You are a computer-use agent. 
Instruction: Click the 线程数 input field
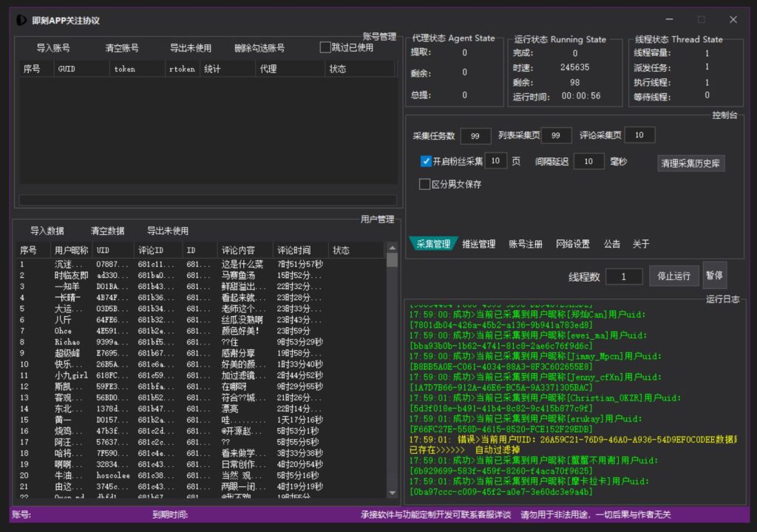[624, 276]
